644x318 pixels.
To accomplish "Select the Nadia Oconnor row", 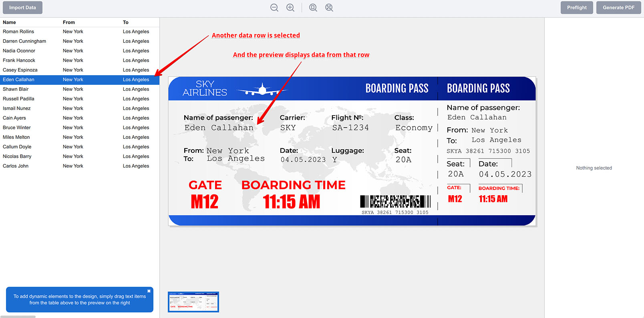I will coord(80,51).
